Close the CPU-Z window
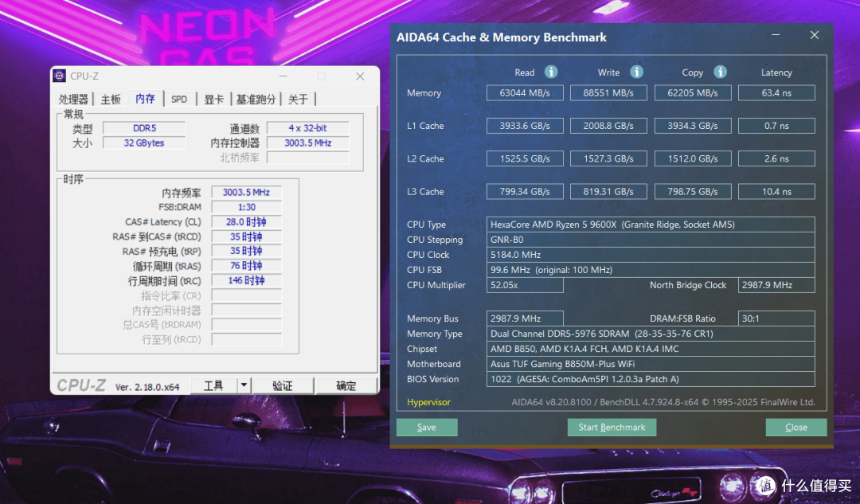This screenshot has width=860, height=504. click(x=360, y=76)
